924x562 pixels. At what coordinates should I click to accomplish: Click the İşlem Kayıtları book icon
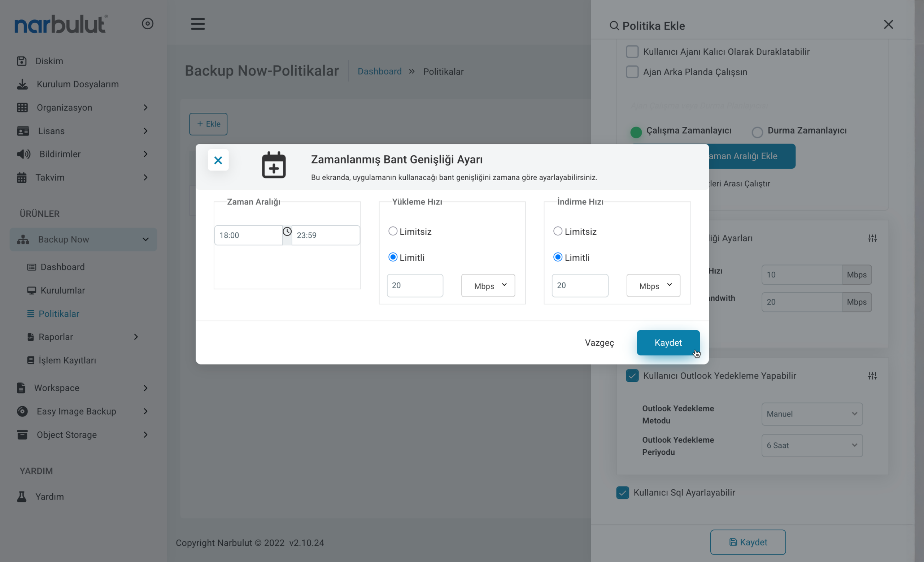(x=31, y=360)
